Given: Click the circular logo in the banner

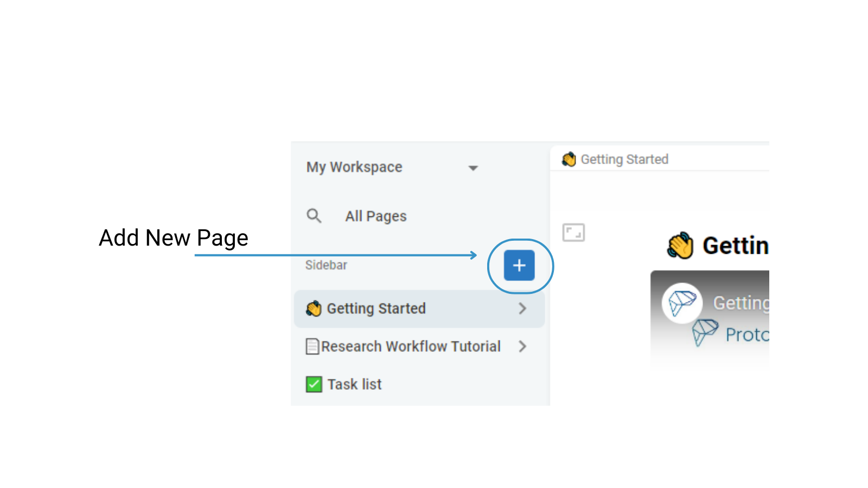Looking at the screenshot, I should coord(682,303).
